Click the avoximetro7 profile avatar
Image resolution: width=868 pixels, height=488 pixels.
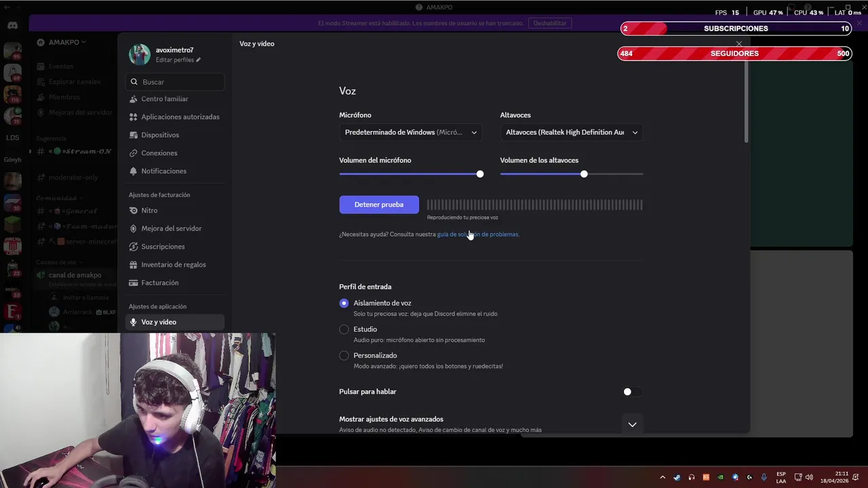tap(140, 55)
